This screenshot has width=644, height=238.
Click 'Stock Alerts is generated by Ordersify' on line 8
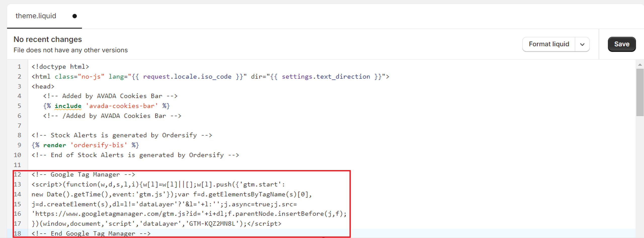coord(124,135)
